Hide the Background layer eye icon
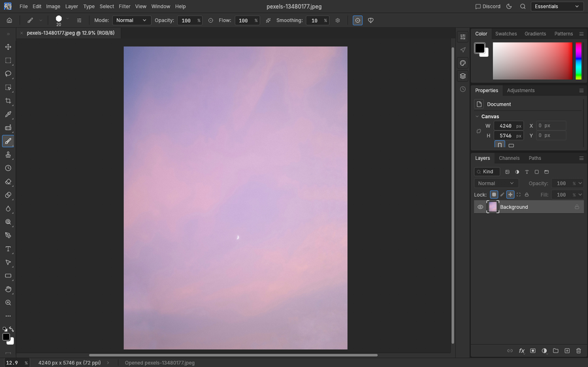The height and width of the screenshot is (367, 588). [480, 207]
